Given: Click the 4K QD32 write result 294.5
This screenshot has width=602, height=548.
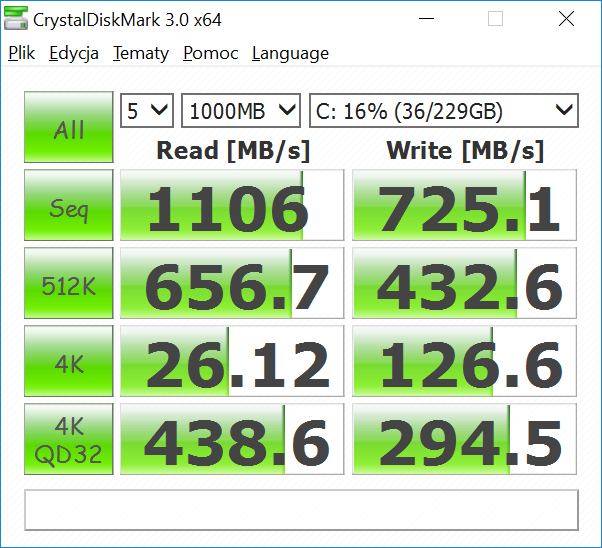Looking at the screenshot, I should [465, 439].
